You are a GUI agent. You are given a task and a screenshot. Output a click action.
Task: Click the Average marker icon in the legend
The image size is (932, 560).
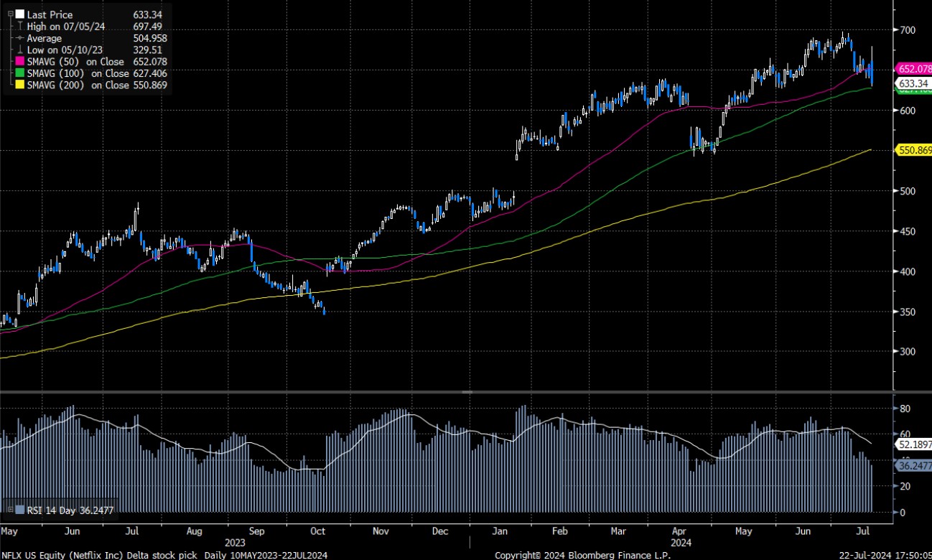[x=19, y=38]
